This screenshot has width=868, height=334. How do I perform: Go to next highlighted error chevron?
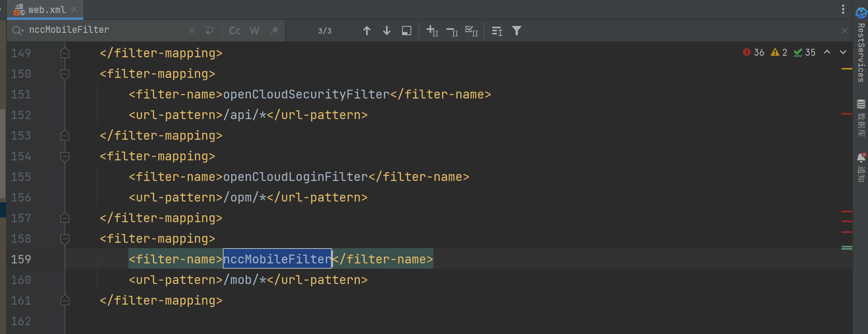tap(843, 52)
